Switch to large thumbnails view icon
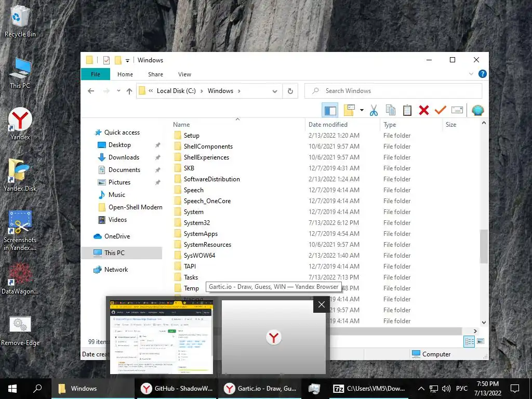The width and height of the screenshot is (532, 399). [x=481, y=341]
